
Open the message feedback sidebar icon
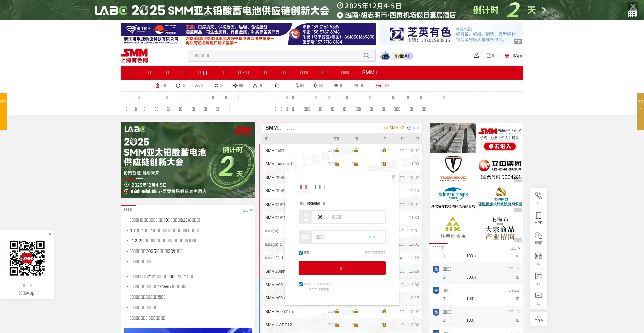point(538,278)
